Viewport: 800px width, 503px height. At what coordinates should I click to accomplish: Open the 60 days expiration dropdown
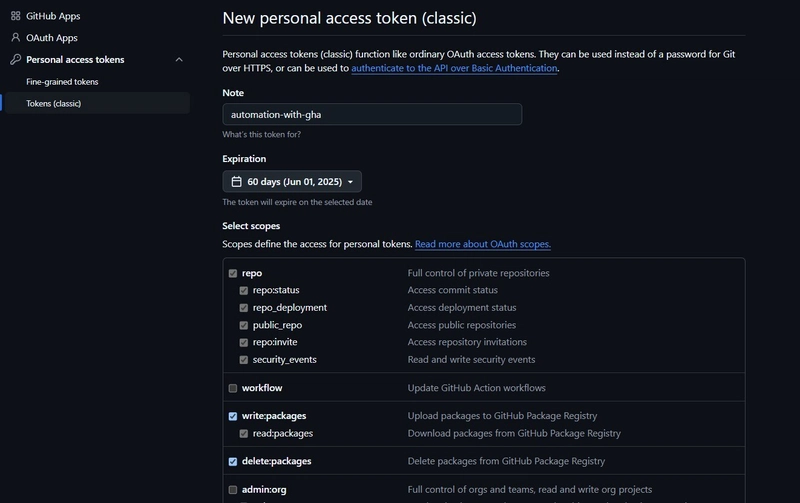[292, 182]
